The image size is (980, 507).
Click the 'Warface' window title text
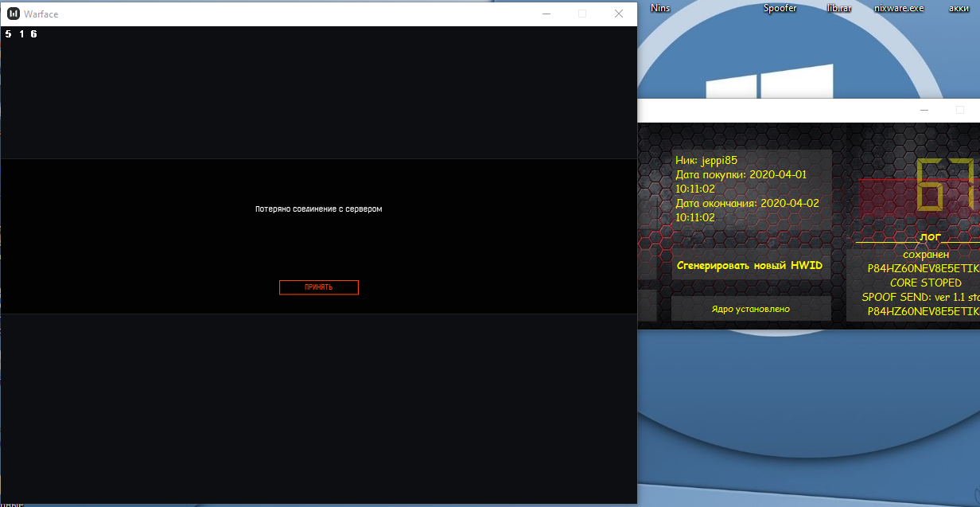pos(41,14)
